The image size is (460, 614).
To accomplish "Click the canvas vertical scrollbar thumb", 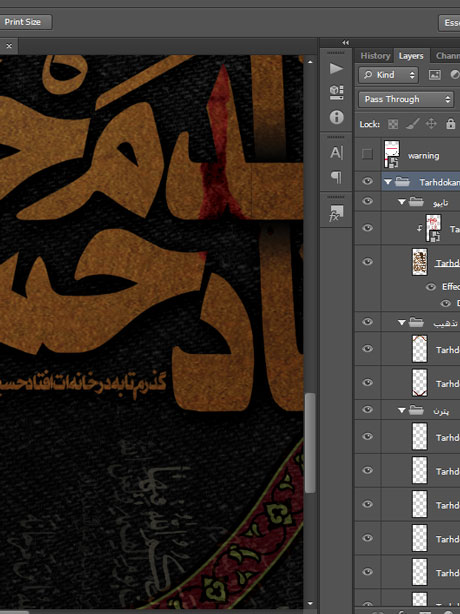I will tap(310, 443).
